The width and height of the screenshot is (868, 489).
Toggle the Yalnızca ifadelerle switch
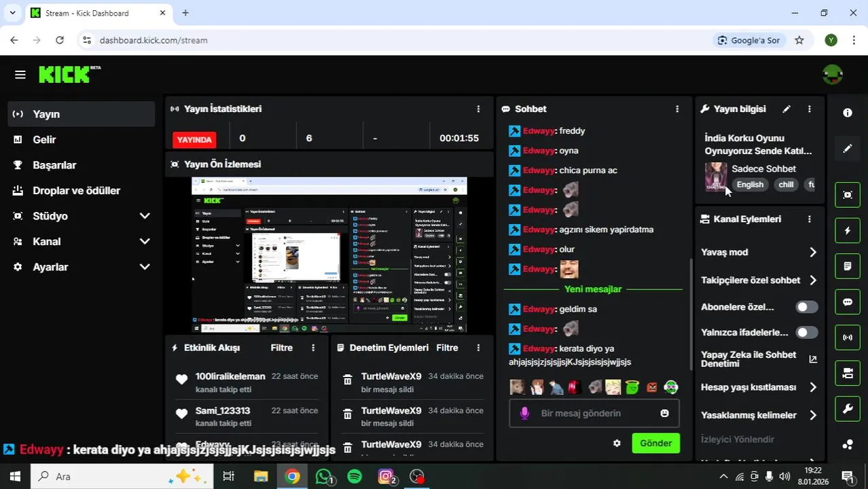(807, 333)
